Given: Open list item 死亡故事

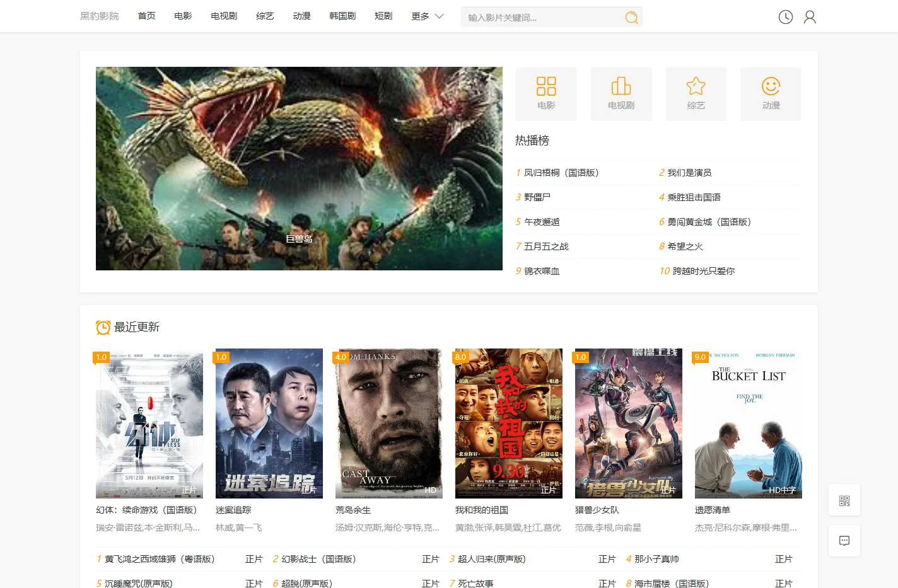Looking at the screenshot, I should point(475,584).
